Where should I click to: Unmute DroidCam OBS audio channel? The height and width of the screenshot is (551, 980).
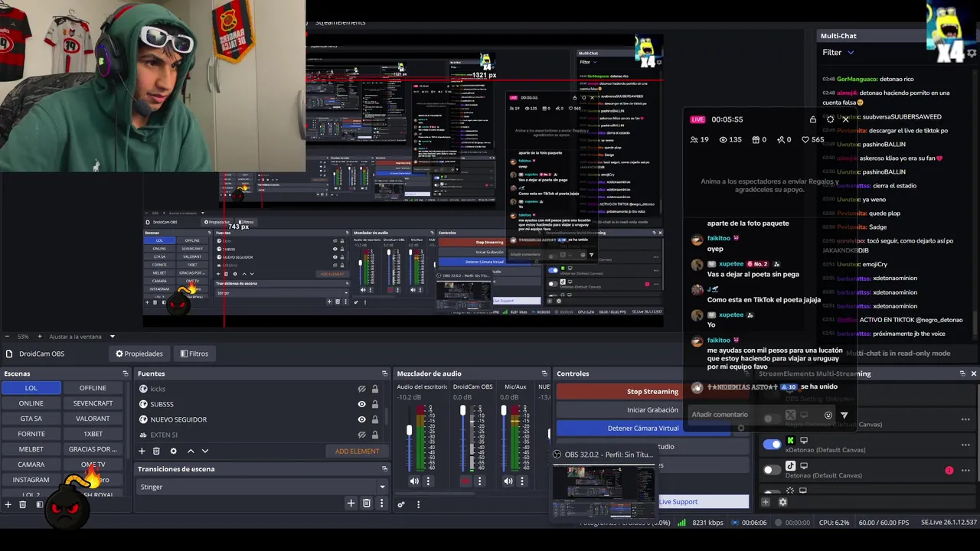pos(465,481)
